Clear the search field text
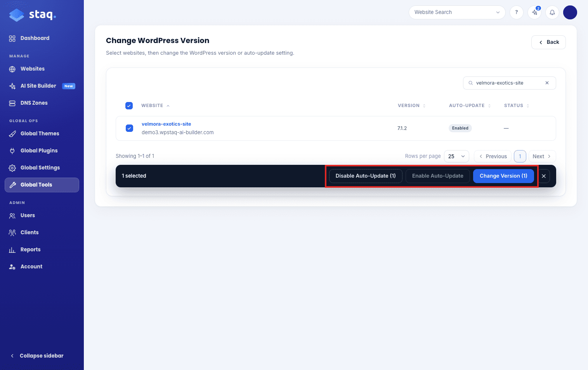 coord(547,83)
